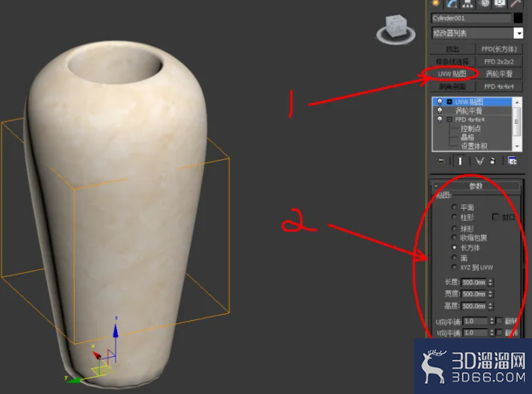Screen dimensions: 532x394
Task: Select 长方体 mapping radio button
Action: (x=454, y=247)
